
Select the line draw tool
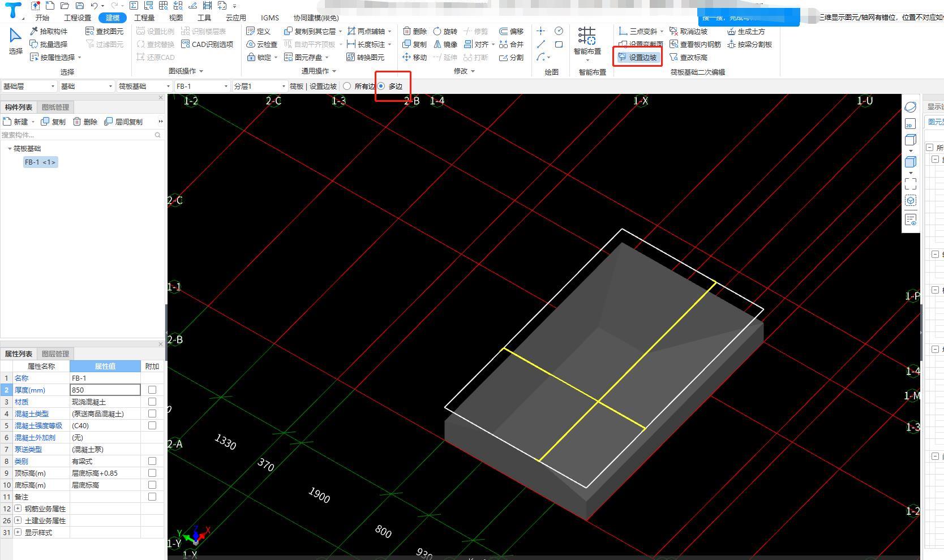(x=541, y=44)
